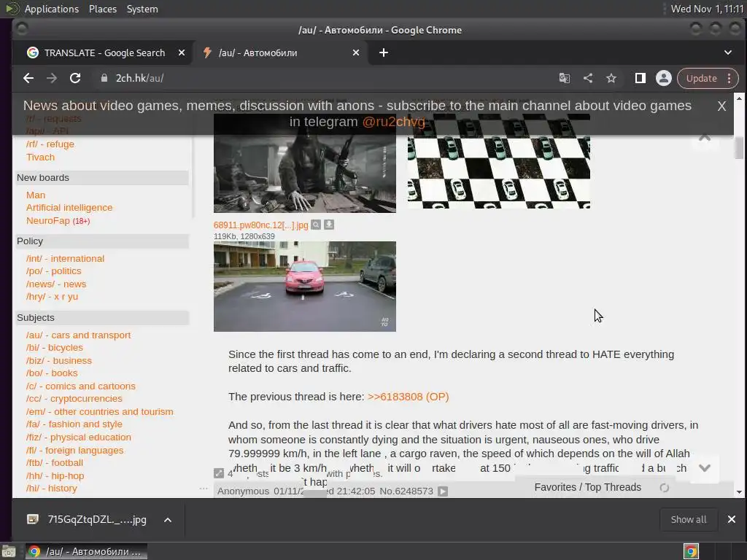Bookmark this page with the star icon
The height and width of the screenshot is (560, 747).
[611, 78]
